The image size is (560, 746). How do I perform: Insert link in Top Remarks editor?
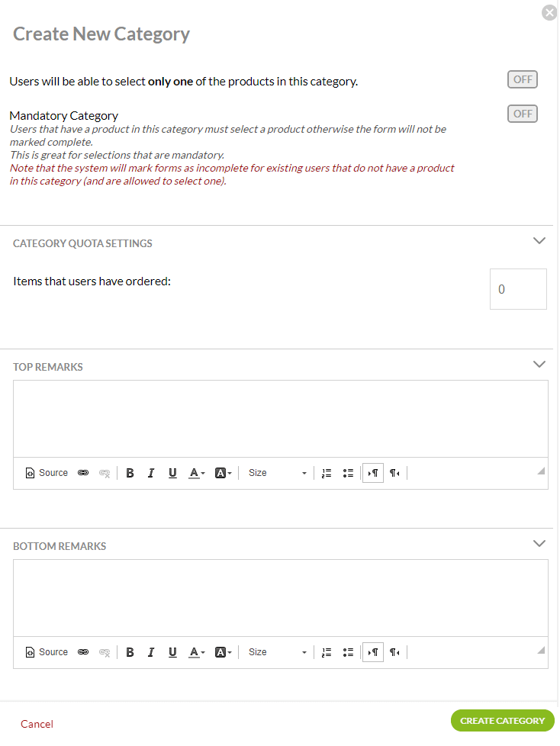tap(83, 473)
